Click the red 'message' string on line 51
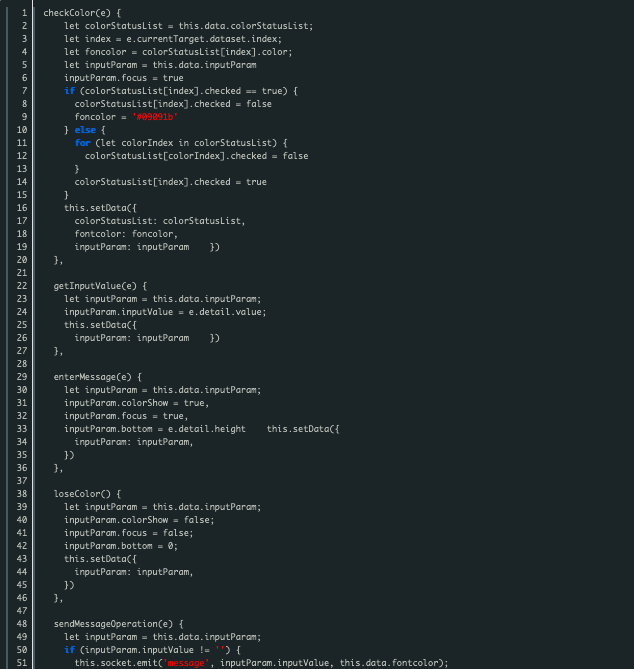The width and height of the screenshot is (634, 669). pos(186,663)
